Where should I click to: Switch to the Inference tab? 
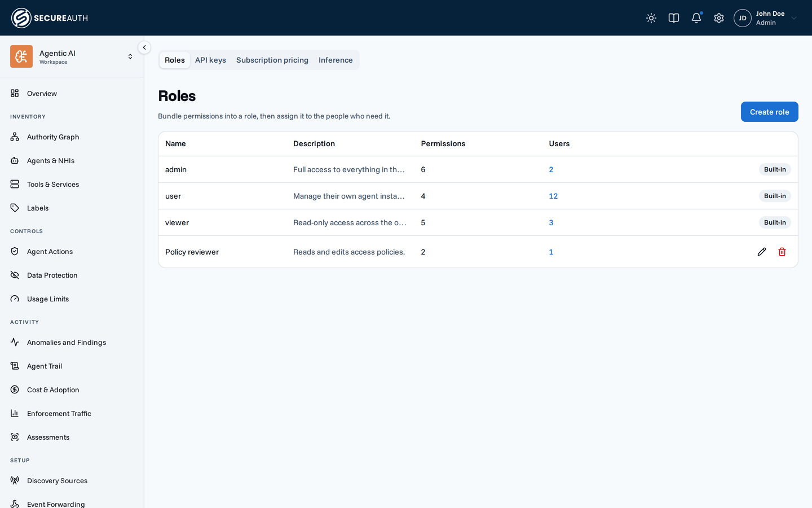(x=336, y=60)
